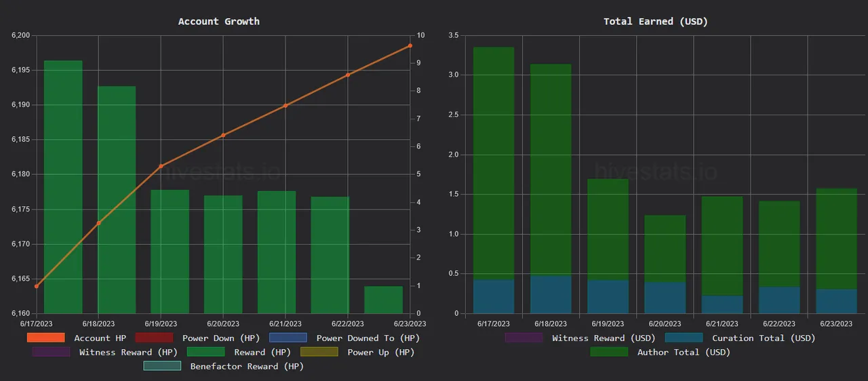Click the Author Total (USD) green swatch
The image size is (868, 381).
click(x=609, y=352)
